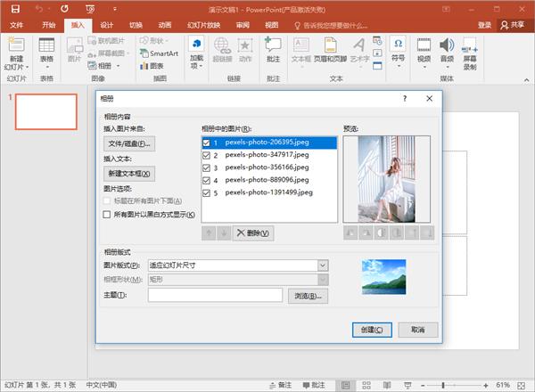Viewport: 535px width, 392px height.
Task: Click the 文件/磁盘 button to insert pictures
Action: coord(130,143)
